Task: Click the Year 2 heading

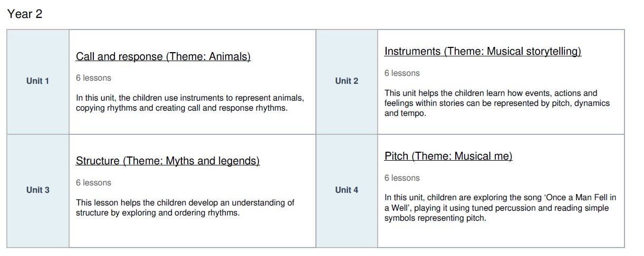Action: (25, 14)
